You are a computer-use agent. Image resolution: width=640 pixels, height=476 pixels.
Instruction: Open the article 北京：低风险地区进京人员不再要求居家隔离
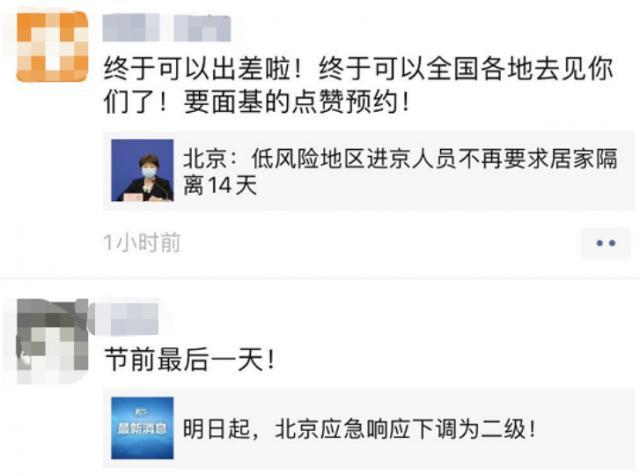[x=369, y=170]
